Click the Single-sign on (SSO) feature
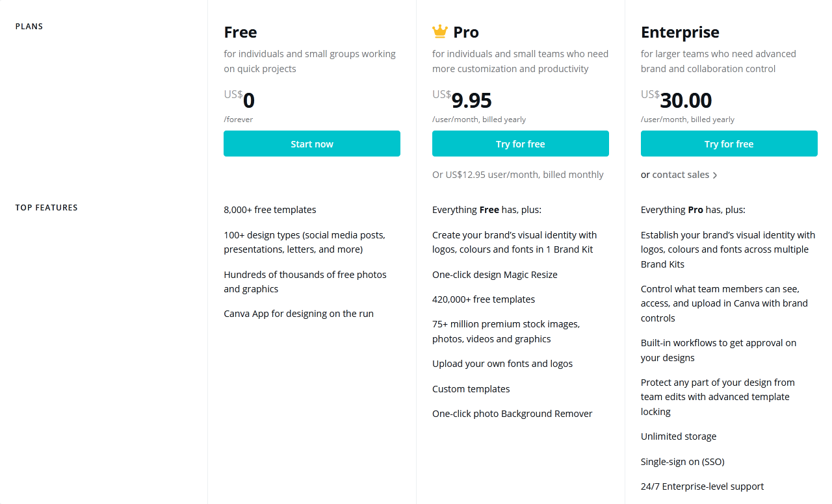 (x=682, y=462)
